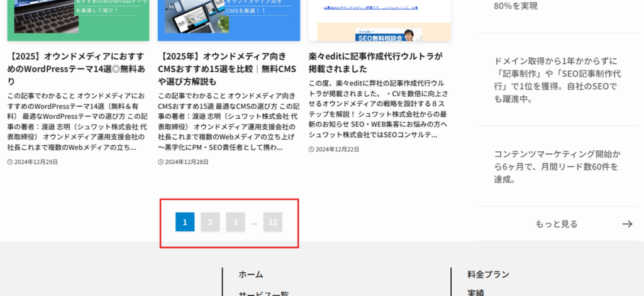This screenshot has width=644, height=296.
Task: Click the 2024年12月22日 date text
Action: [338, 150]
